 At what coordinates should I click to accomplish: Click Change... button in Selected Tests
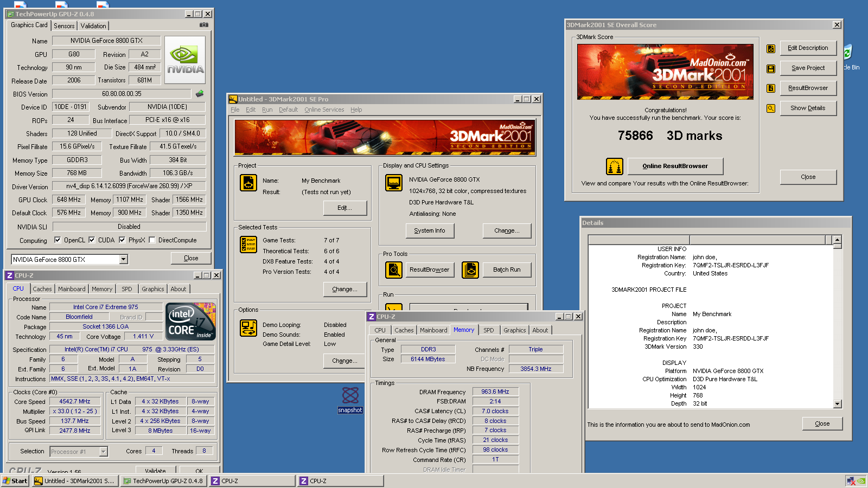tap(345, 289)
